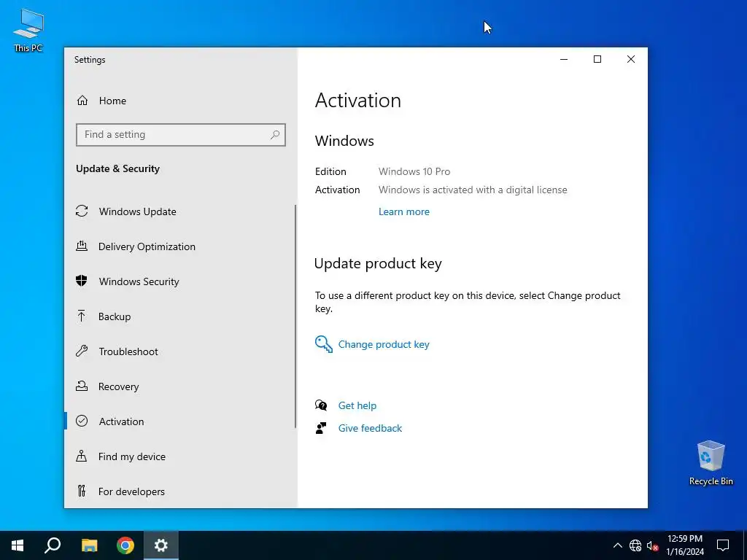Click the Settings gear taskbar icon
The image size is (747, 560).
(x=161, y=545)
